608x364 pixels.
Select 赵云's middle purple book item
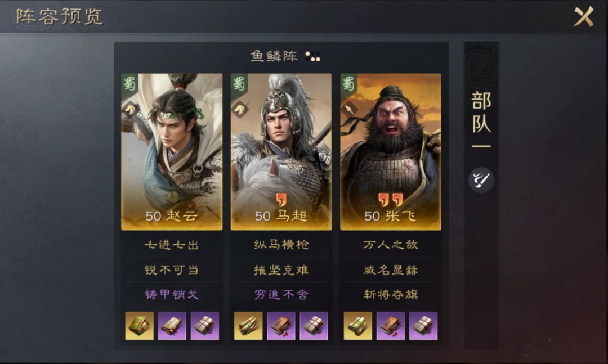172,326
